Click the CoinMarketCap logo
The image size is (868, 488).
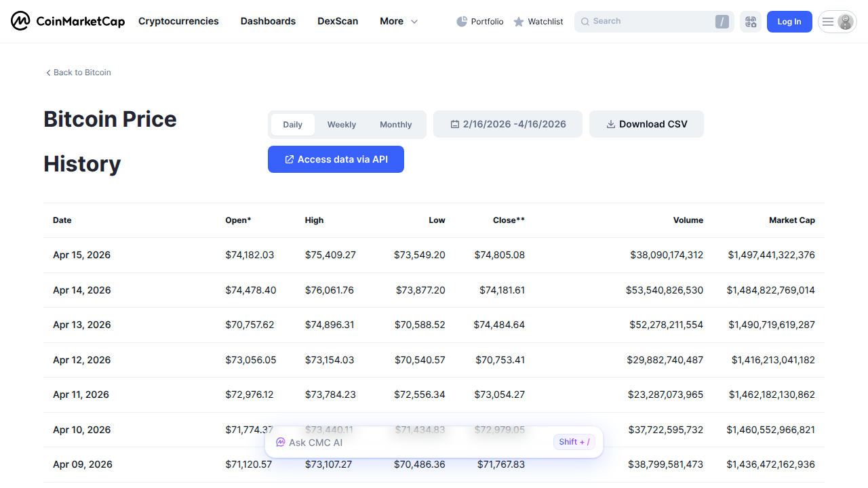point(67,21)
